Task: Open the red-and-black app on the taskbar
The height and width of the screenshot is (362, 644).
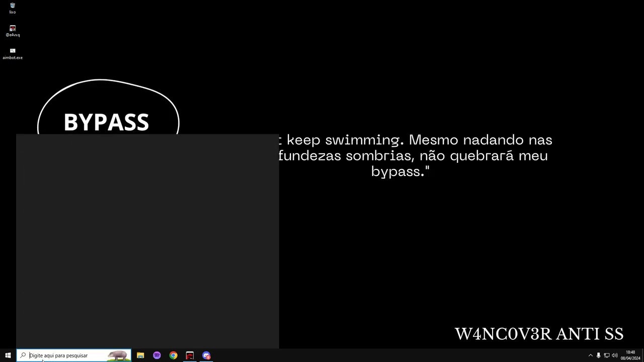Action: 190,355
